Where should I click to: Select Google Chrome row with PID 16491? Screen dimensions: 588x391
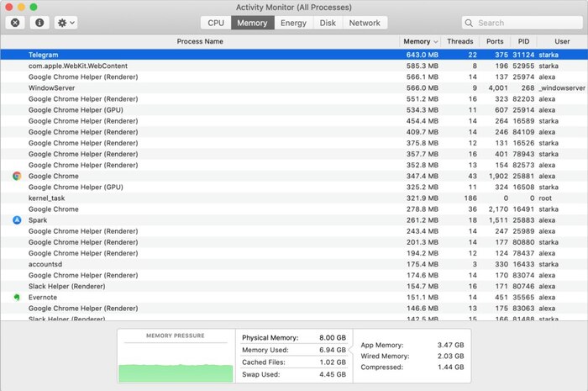[x=294, y=209]
